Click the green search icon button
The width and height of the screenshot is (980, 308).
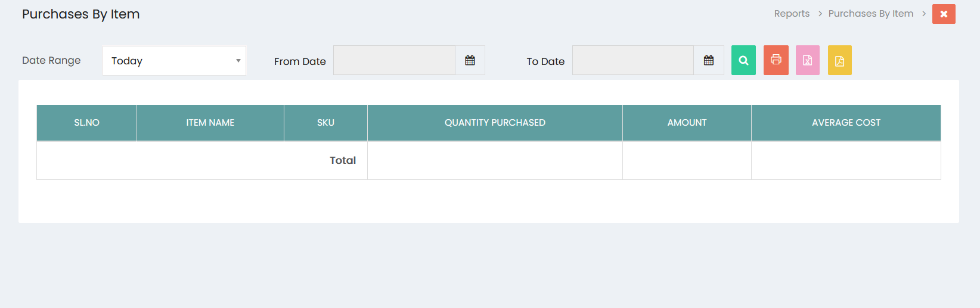click(743, 60)
